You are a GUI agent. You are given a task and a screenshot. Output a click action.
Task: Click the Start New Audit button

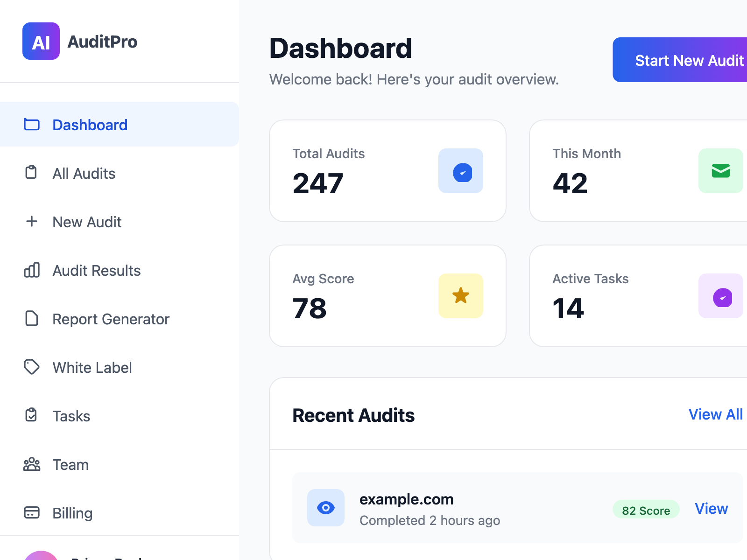[680, 60]
